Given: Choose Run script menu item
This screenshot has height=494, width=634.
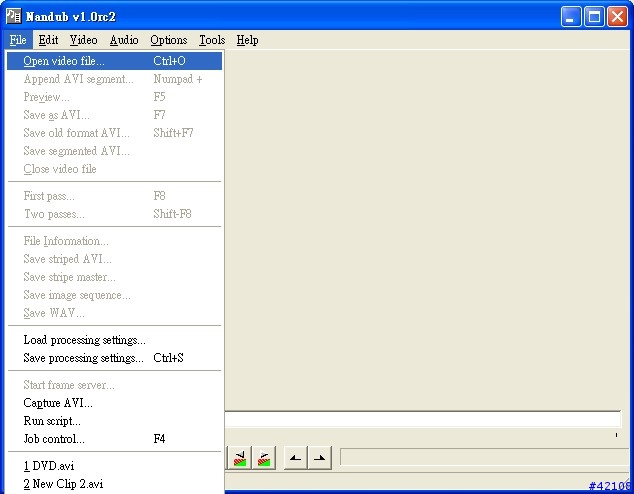Looking at the screenshot, I should [114, 421].
